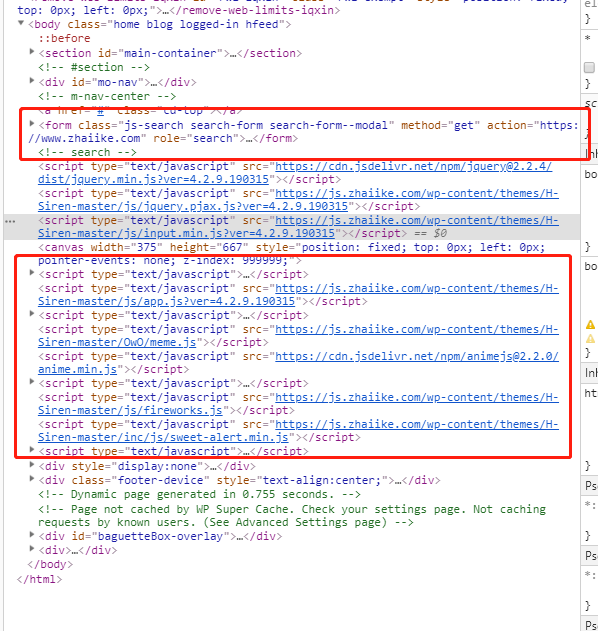
Task: Select the closing body tag
Action: coord(50,564)
